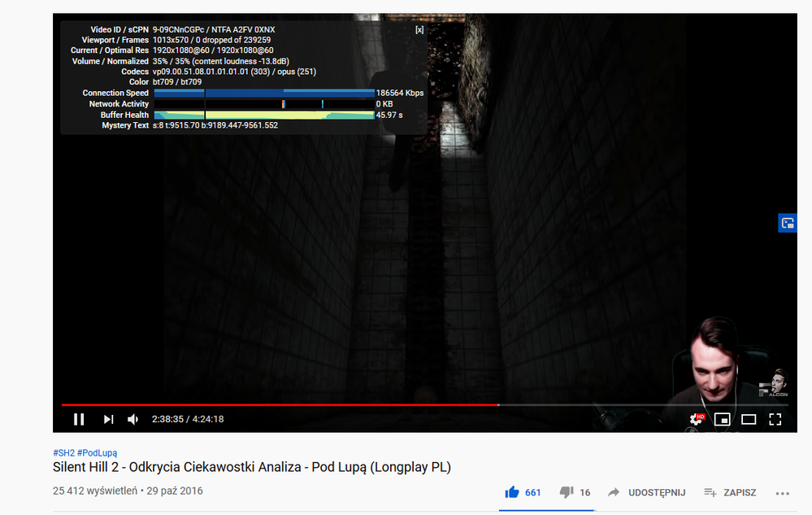Image resolution: width=812 pixels, height=515 pixels.
Task: Mute the video volume
Action: [x=133, y=419]
